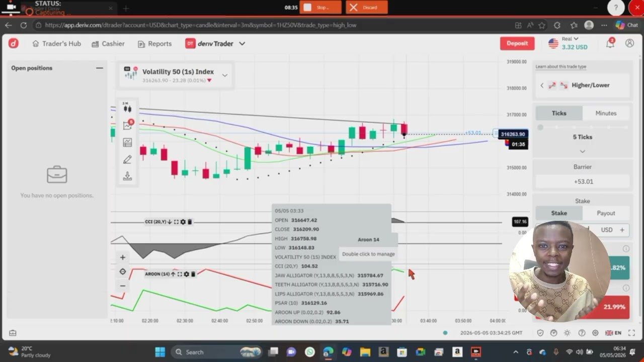
Task: Move CCI indicator down with arrow
Action: click(170, 222)
